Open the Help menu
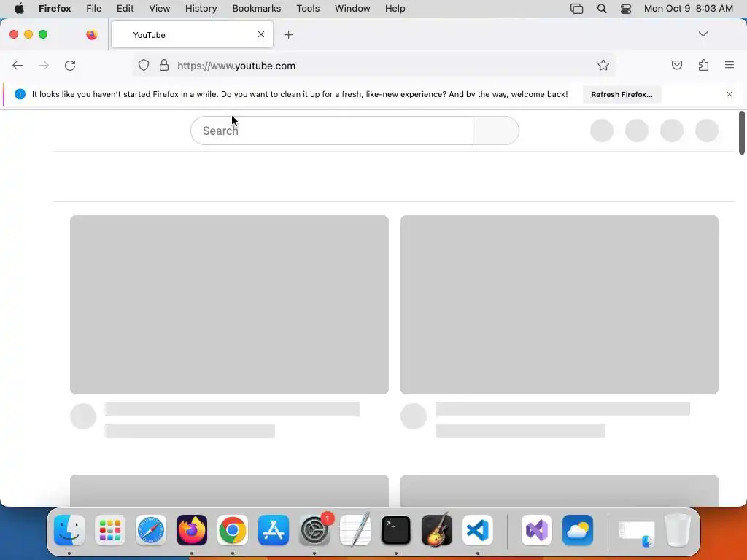 [395, 9]
